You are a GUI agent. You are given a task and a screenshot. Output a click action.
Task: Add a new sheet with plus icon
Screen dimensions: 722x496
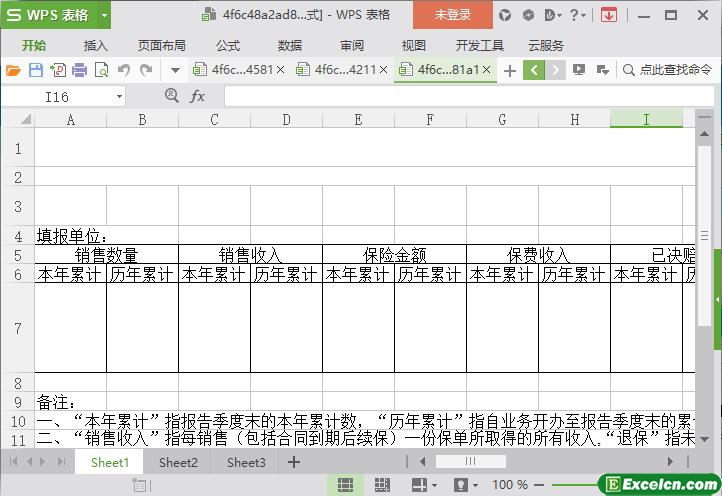point(294,462)
